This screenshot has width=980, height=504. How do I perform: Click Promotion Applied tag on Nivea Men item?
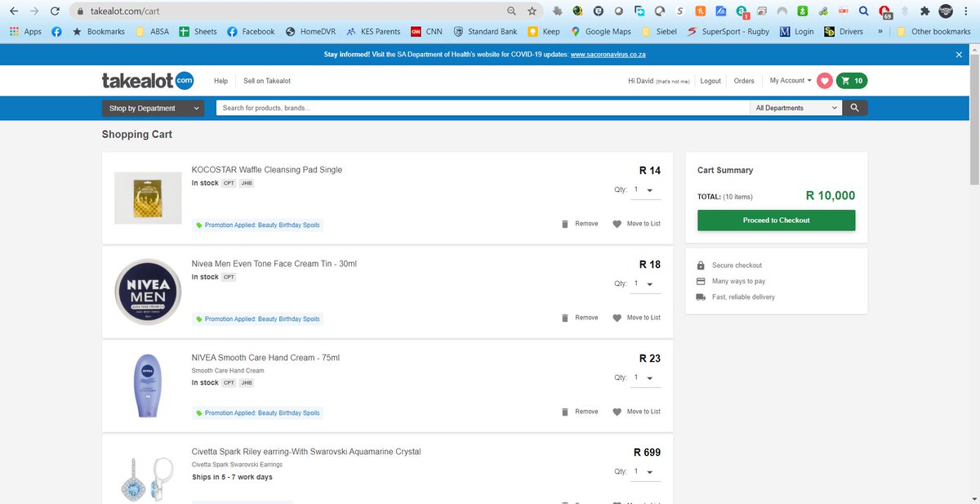pyautogui.click(x=257, y=319)
